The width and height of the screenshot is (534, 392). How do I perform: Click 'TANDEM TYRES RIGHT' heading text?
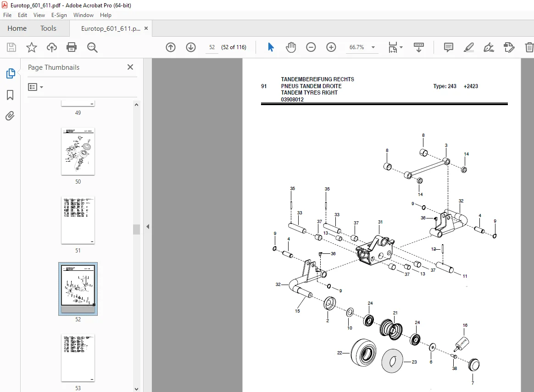pos(309,93)
